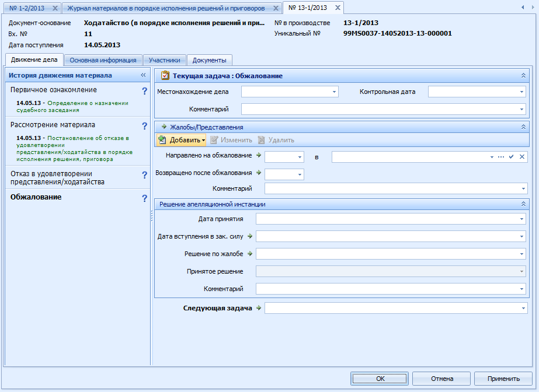This screenshot has height=392, width=539.
Task: Click the Принятое решение disabled dropdown
Action: (391, 271)
